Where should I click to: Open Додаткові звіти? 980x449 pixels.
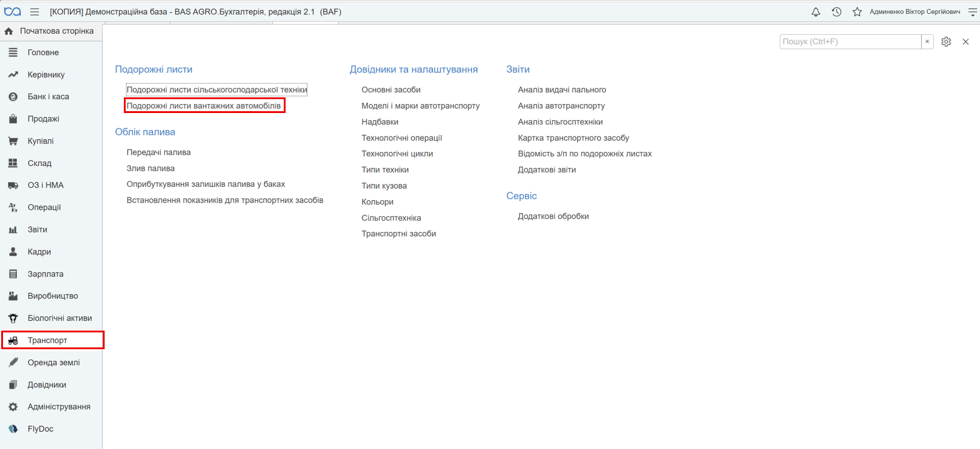(547, 170)
